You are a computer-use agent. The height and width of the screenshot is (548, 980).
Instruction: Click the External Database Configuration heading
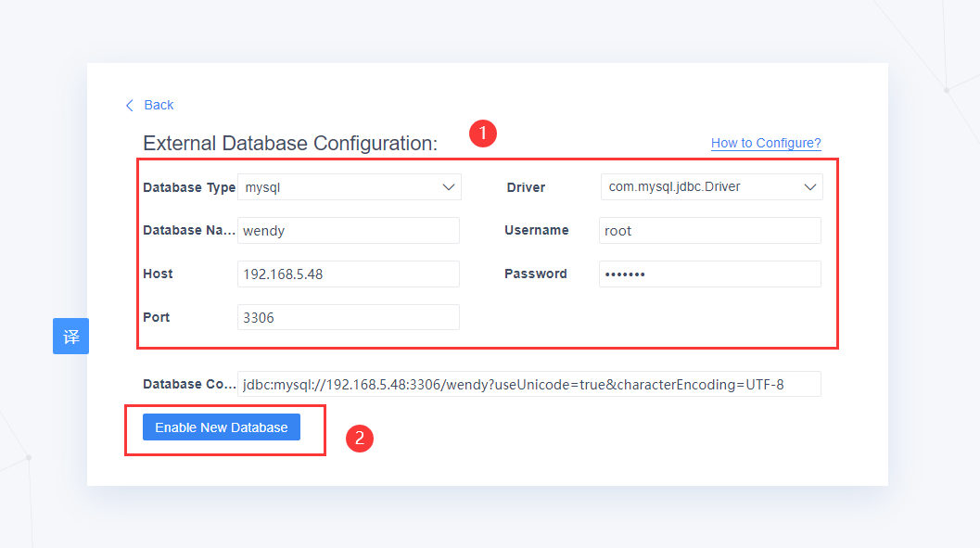coord(290,143)
